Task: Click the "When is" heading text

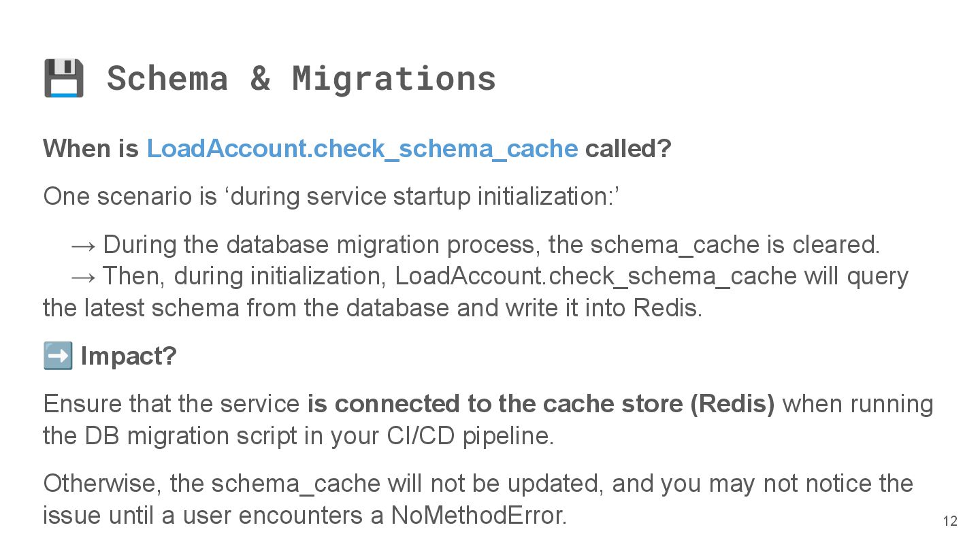Action: (x=91, y=148)
